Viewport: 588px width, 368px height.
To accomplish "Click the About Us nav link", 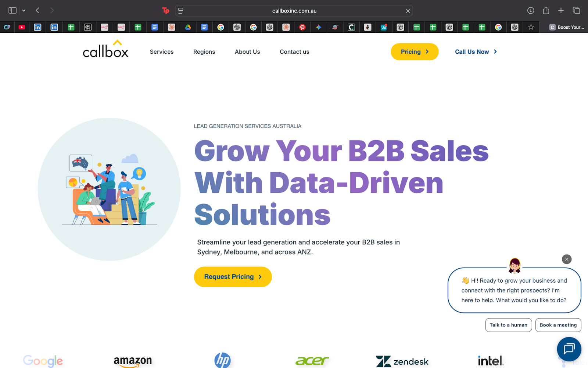I will pos(247,52).
